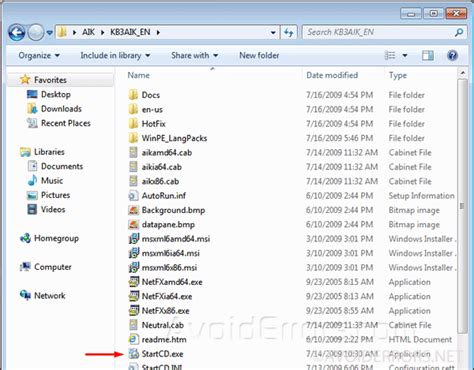
Task: Select the NetFXia64.exe application icon
Action: click(x=134, y=296)
